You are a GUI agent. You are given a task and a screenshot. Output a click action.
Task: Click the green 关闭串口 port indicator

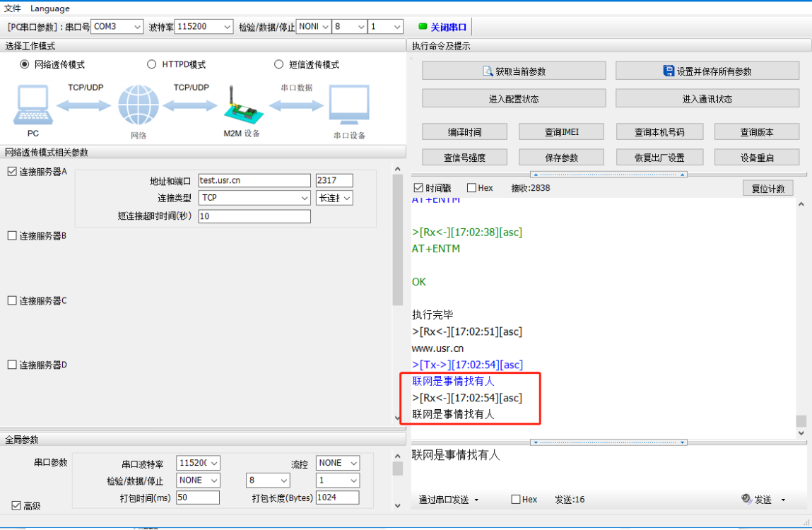[x=423, y=27]
